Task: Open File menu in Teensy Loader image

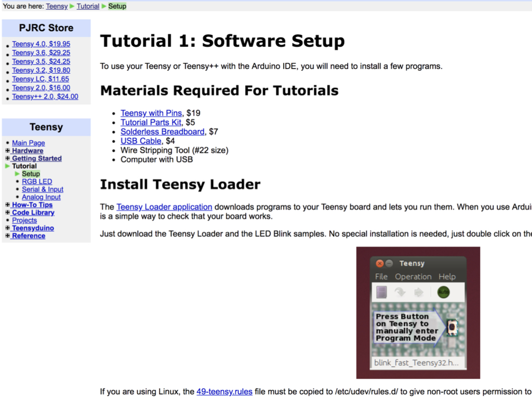Action: tap(381, 276)
